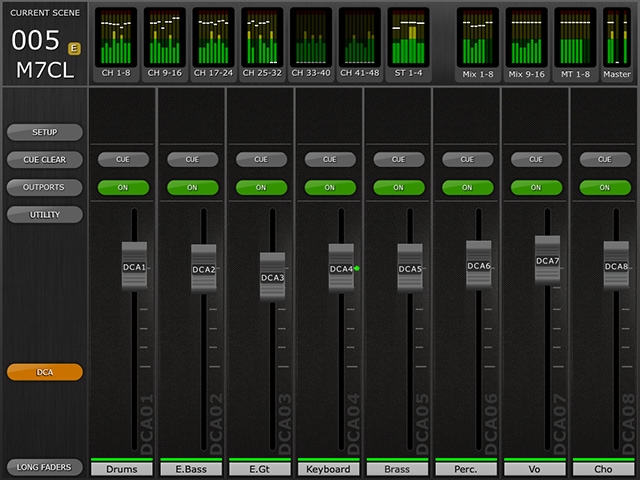
Task: Open the UTILITY page
Action: pos(44,214)
